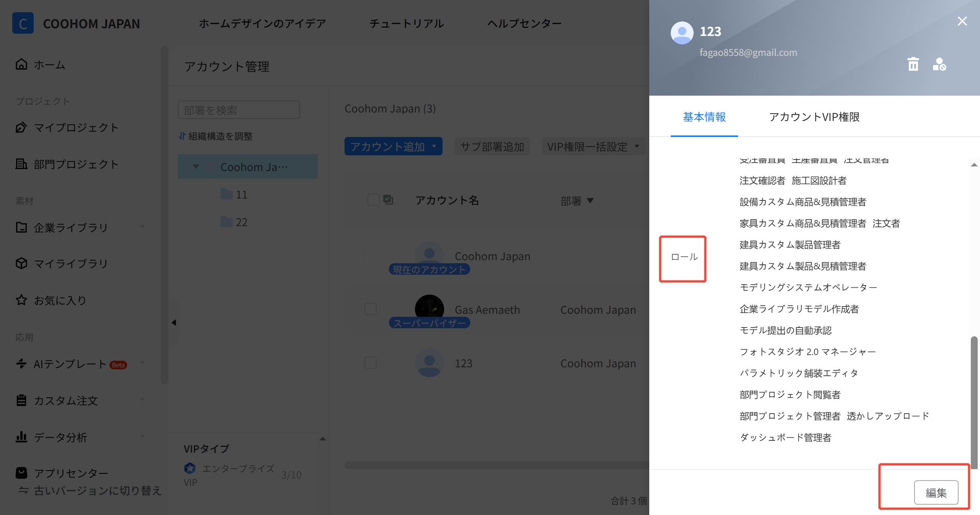Image resolution: width=980 pixels, height=515 pixels.
Task: Click the エンタープライズ VIP badge icon
Action: [x=190, y=468]
